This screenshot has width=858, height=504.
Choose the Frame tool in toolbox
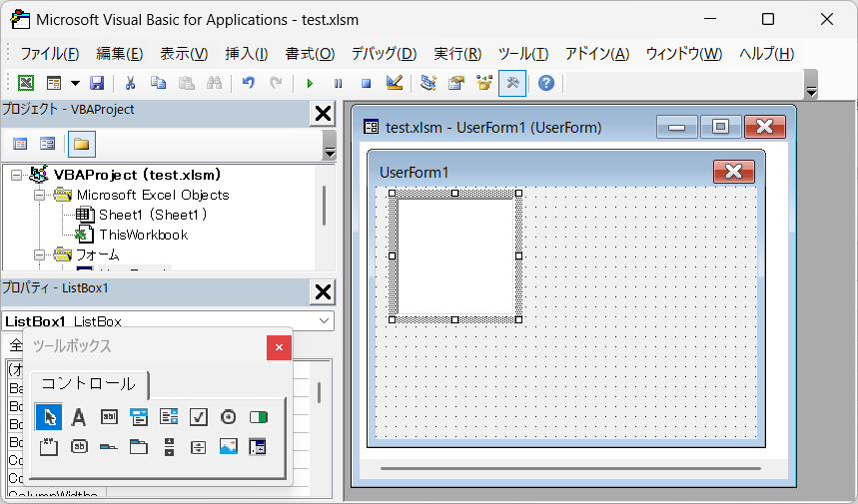[x=49, y=447]
